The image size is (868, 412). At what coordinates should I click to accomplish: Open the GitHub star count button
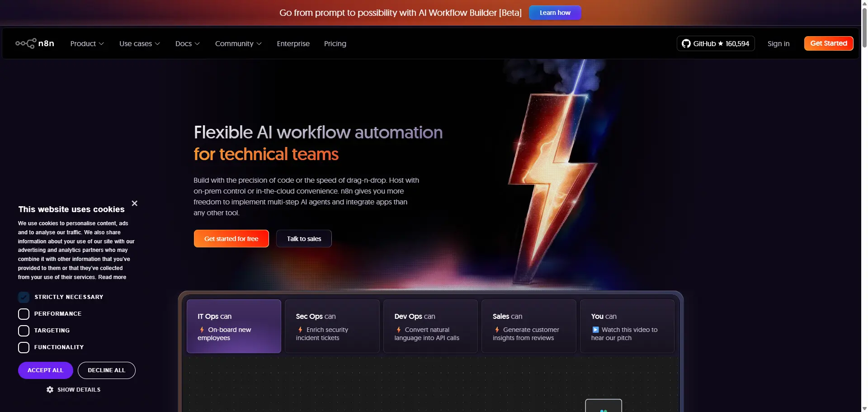pyautogui.click(x=716, y=43)
